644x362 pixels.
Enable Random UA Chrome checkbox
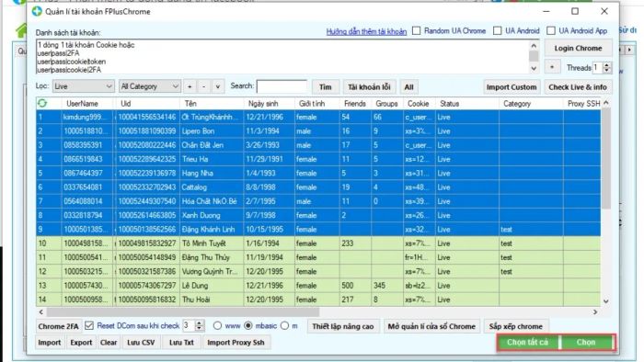click(417, 30)
